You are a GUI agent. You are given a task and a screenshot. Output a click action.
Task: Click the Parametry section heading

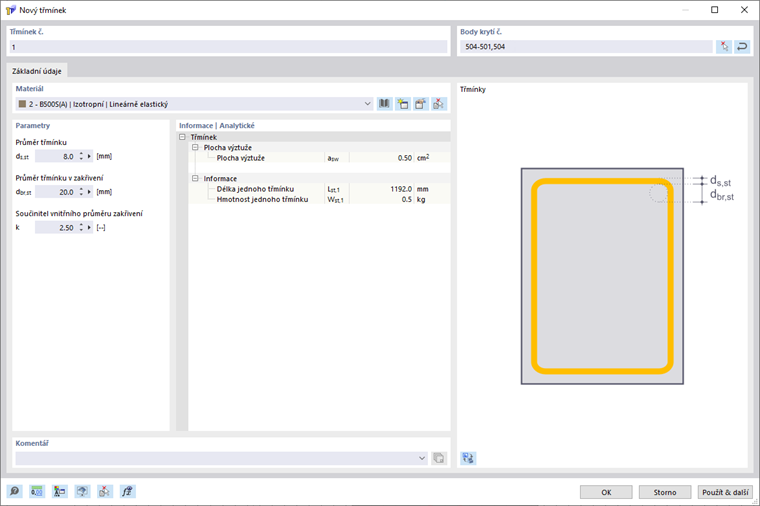(x=32, y=126)
